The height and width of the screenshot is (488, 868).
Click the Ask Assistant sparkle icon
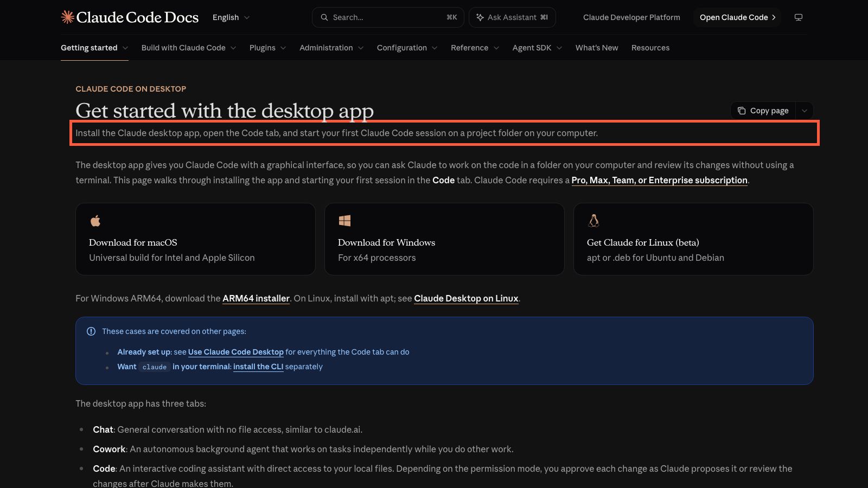[480, 17]
